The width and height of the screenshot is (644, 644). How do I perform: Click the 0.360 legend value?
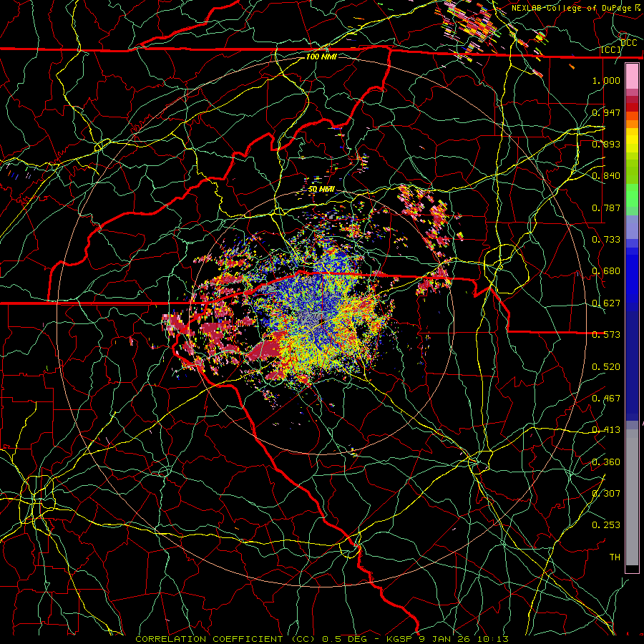coord(606,462)
